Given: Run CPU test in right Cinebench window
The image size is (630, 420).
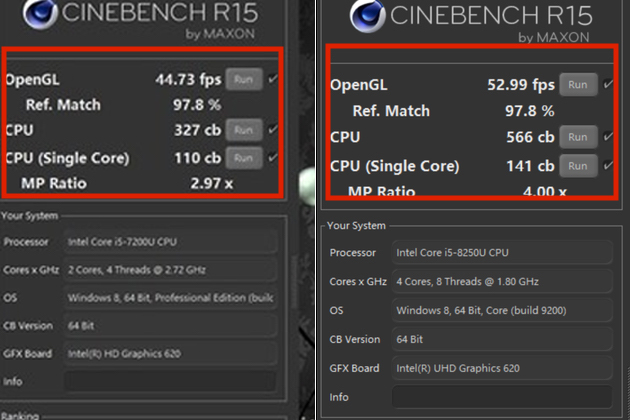Looking at the screenshot, I should pos(578,137).
